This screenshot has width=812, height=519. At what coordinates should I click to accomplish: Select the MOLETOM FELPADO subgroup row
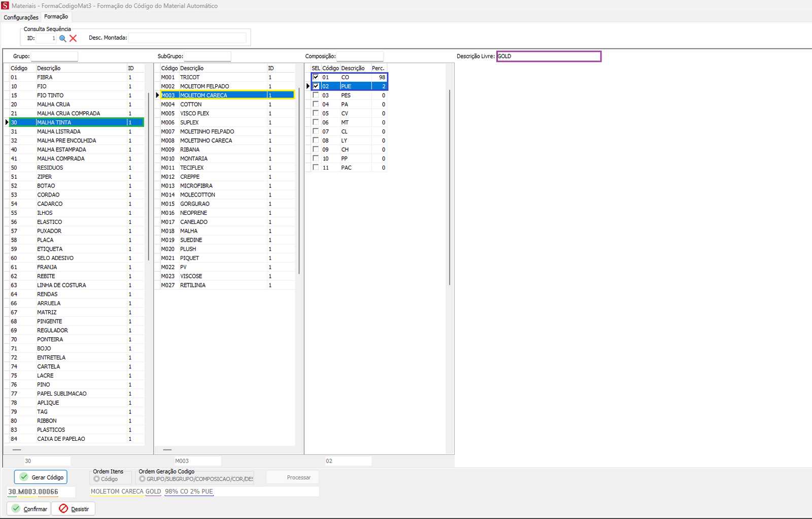click(227, 86)
